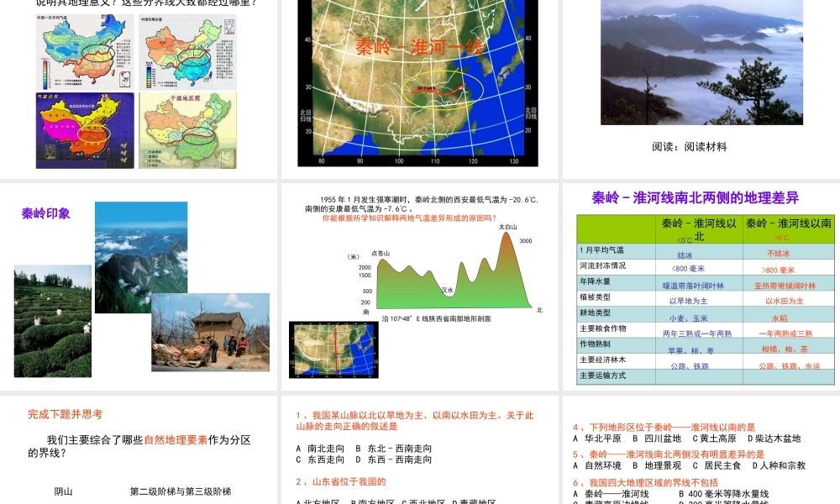This screenshot has width=840, height=504.
Task: Choose answer option A 南北走向
Action: coord(320,448)
